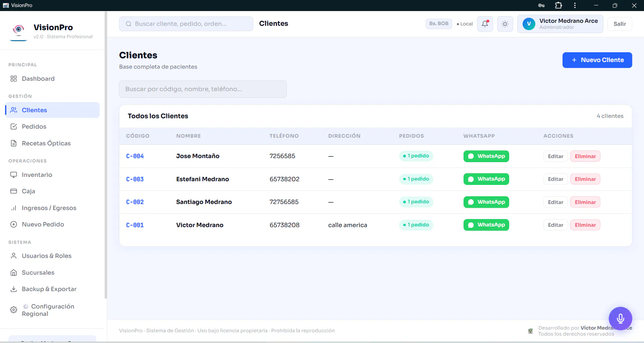Click the 4 clientes count label
644x343 pixels.
coord(610,116)
